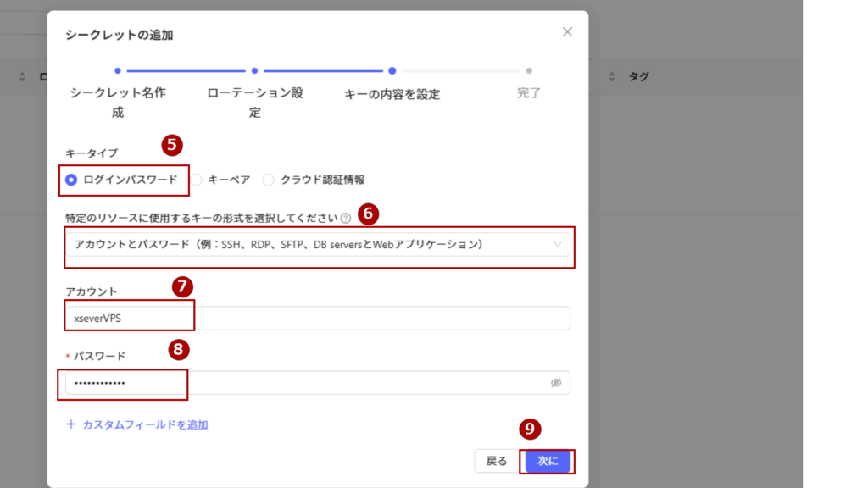The image size is (868, 488).
Task: Select the キーペア key type option
Action: (197, 180)
